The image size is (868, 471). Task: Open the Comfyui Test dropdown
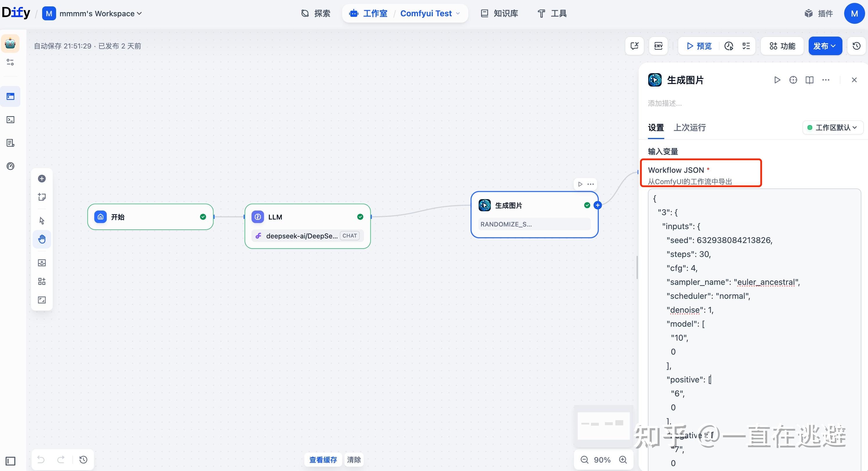430,13
